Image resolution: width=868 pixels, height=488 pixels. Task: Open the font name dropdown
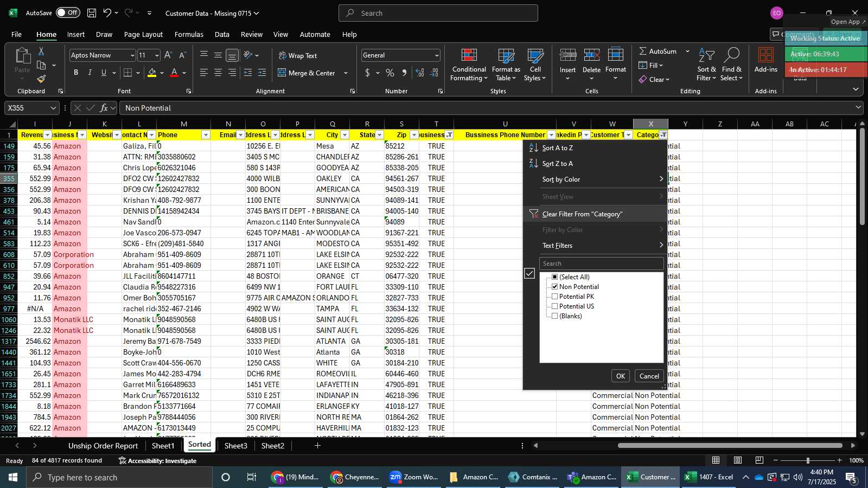point(132,55)
